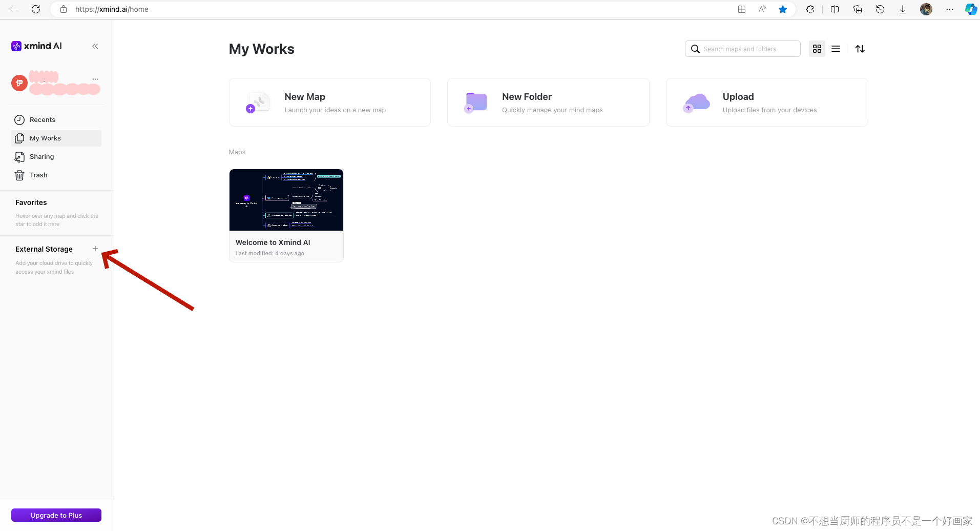Viewport: 980px width, 531px height.
Task: Focus the Search maps and folders field
Action: coord(743,49)
